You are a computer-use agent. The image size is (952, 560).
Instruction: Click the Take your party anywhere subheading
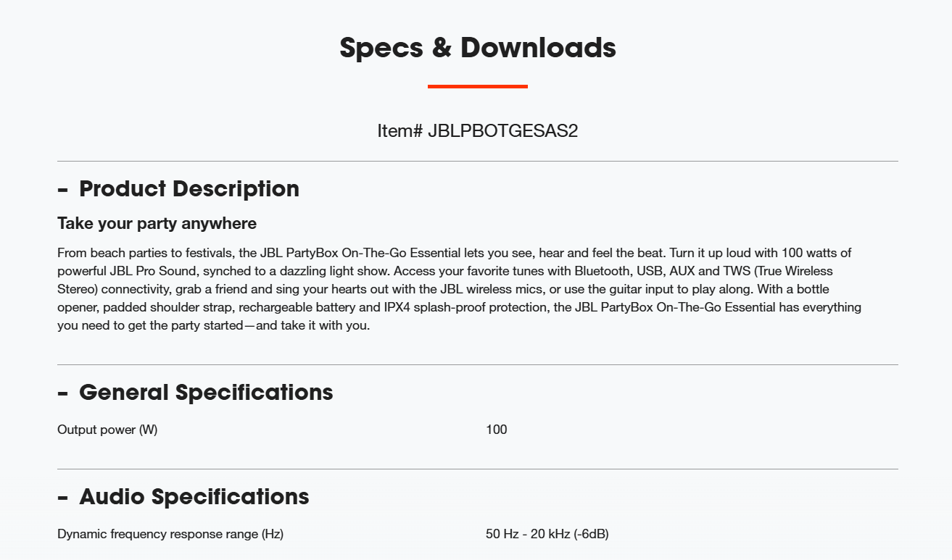(157, 223)
